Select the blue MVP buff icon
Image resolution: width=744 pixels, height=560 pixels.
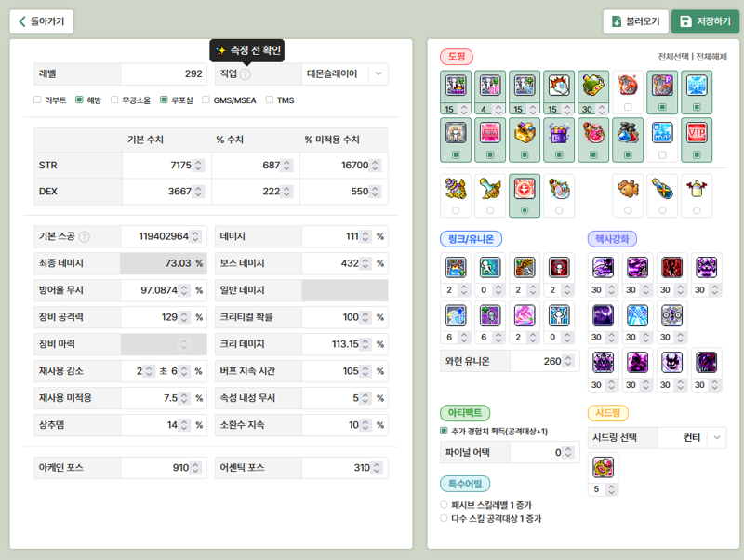662,133
